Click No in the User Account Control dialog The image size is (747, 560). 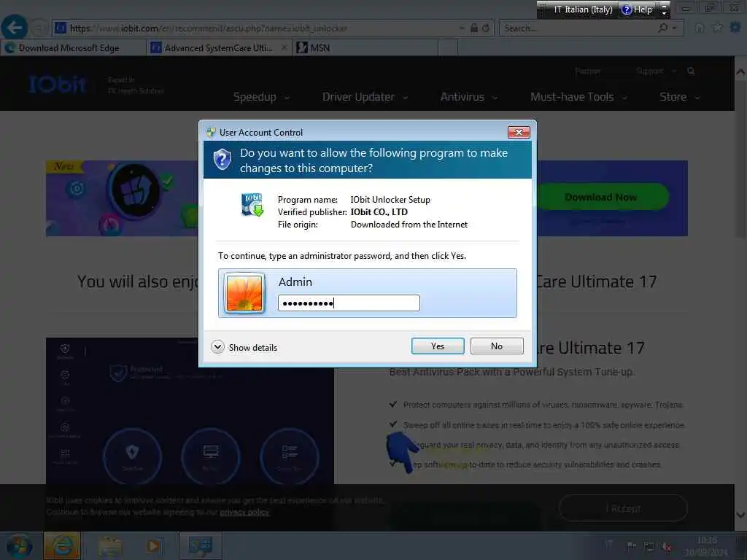click(496, 346)
